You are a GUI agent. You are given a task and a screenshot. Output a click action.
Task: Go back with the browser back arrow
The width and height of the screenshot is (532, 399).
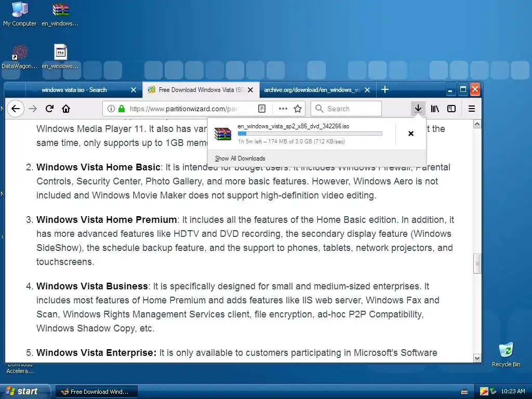pyautogui.click(x=16, y=109)
